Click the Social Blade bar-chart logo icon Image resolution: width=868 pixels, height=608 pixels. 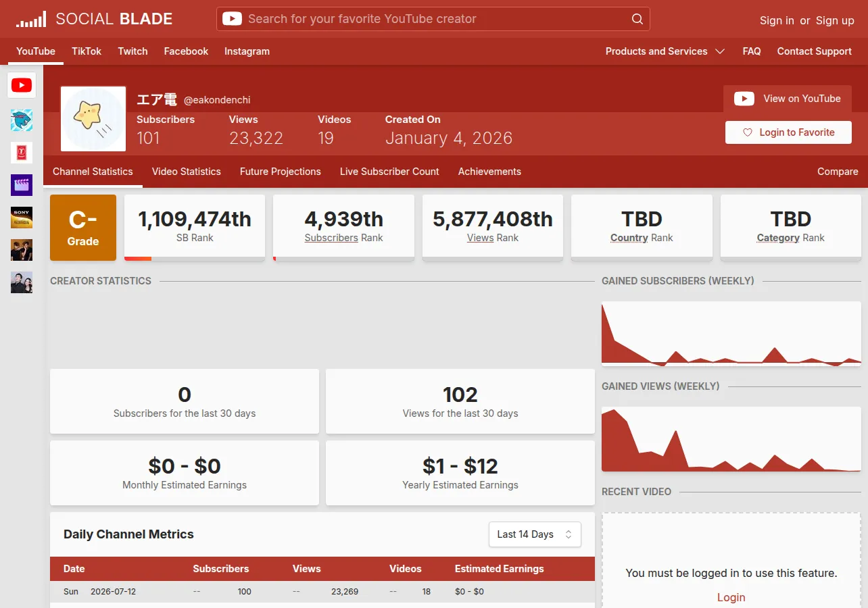pyautogui.click(x=31, y=19)
